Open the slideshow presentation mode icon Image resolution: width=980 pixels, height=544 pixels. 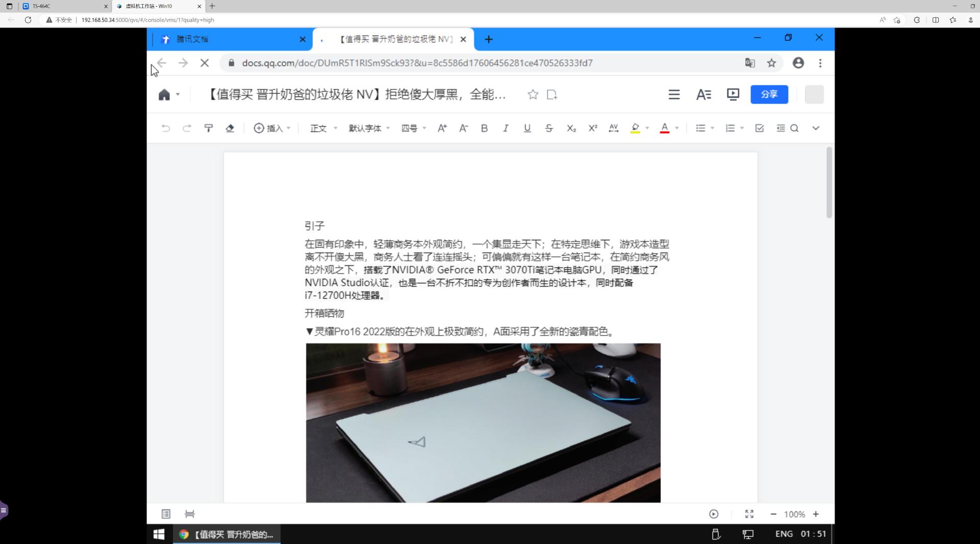point(733,94)
